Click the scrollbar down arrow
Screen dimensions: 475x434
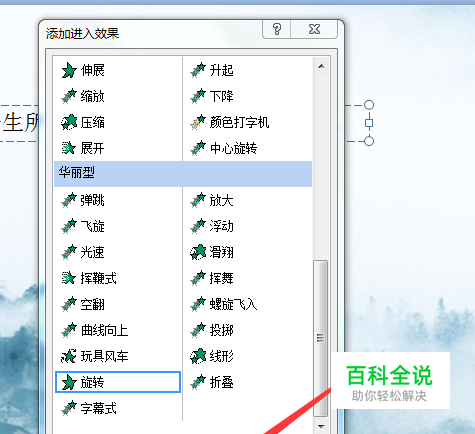(321, 426)
